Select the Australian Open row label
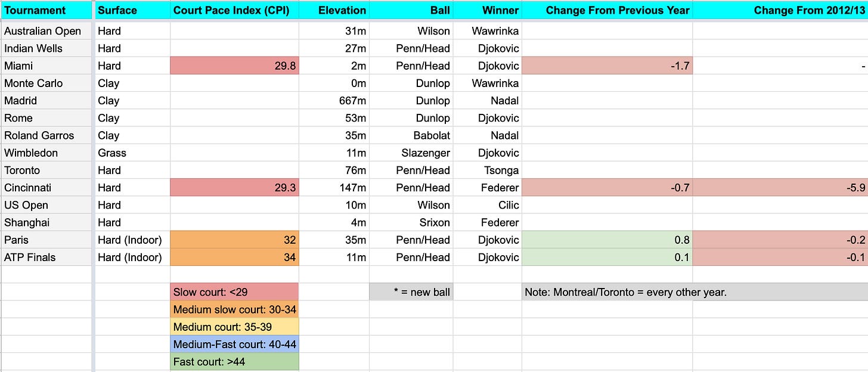Image resolution: width=868 pixels, height=372 pixels. (x=46, y=31)
